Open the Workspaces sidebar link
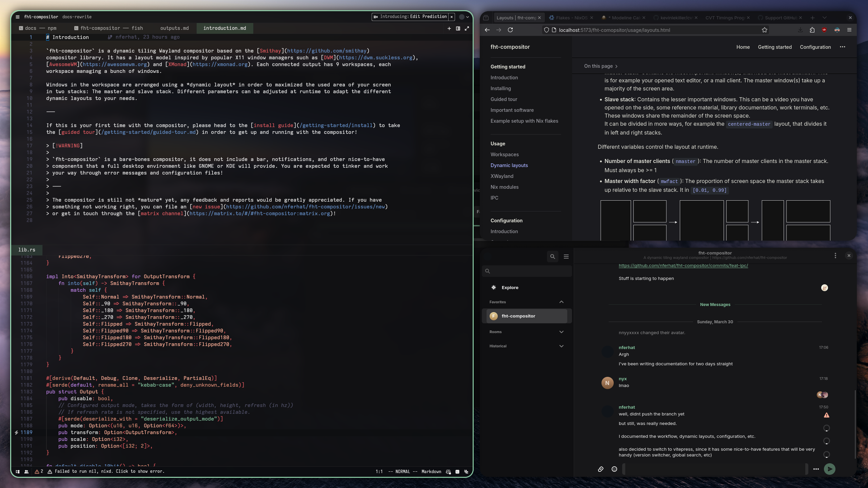 coord(505,155)
